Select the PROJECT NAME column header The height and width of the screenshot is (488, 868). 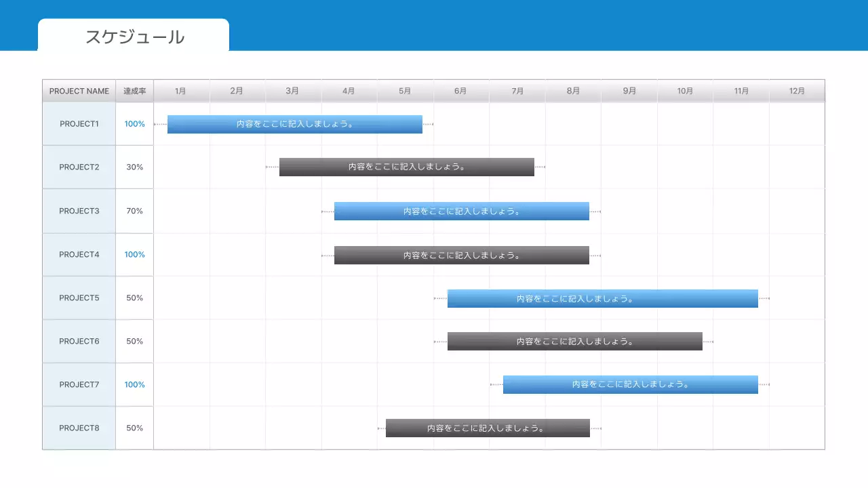click(x=79, y=91)
